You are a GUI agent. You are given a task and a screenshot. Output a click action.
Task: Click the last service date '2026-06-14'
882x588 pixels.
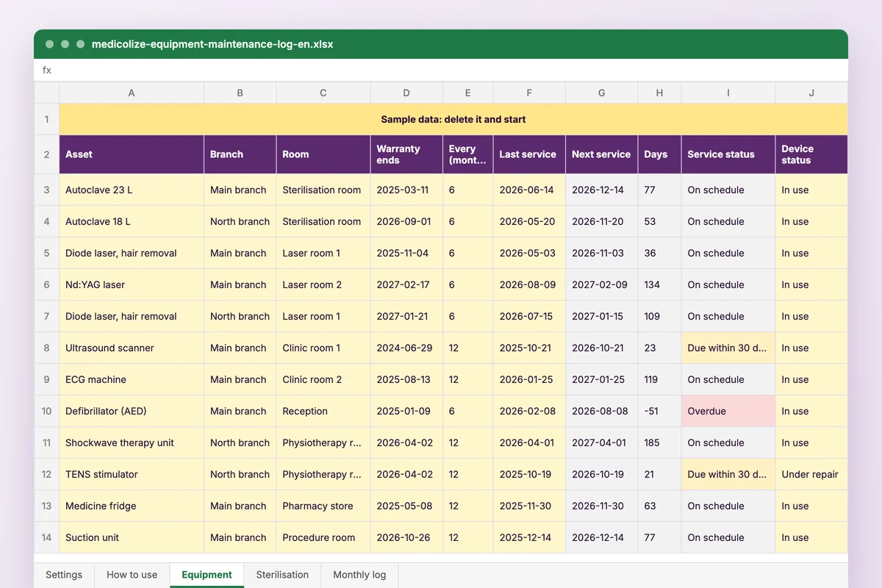point(529,190)
